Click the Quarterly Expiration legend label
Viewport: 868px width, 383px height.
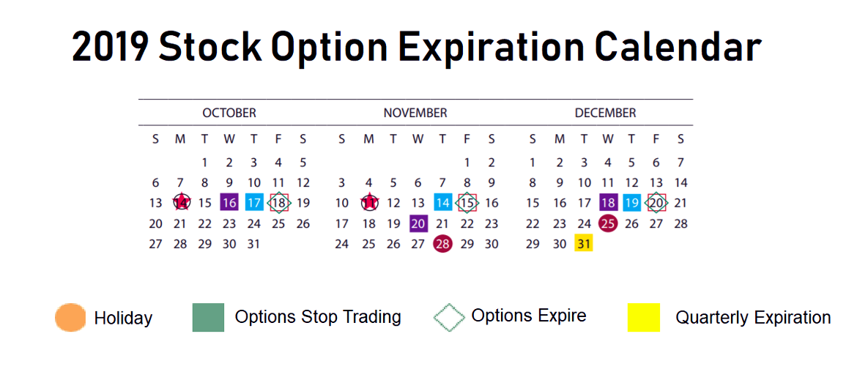(753, 318)
